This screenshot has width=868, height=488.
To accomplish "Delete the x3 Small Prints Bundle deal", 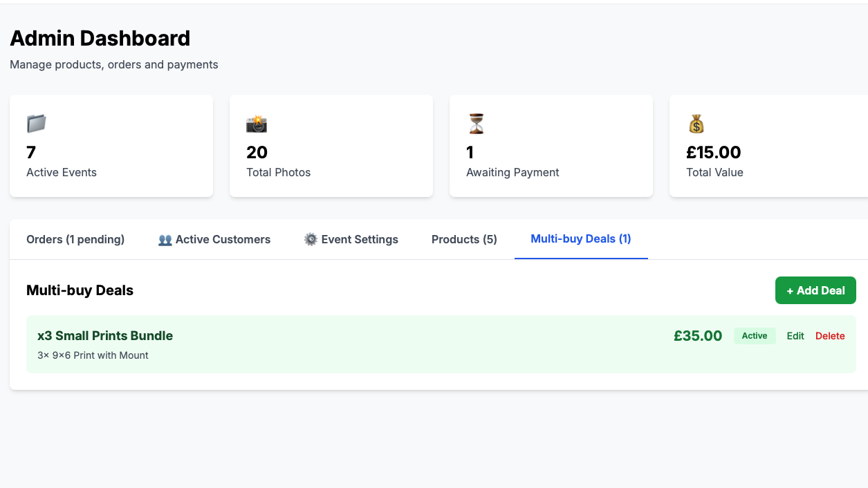I will [x=830, y=336].
